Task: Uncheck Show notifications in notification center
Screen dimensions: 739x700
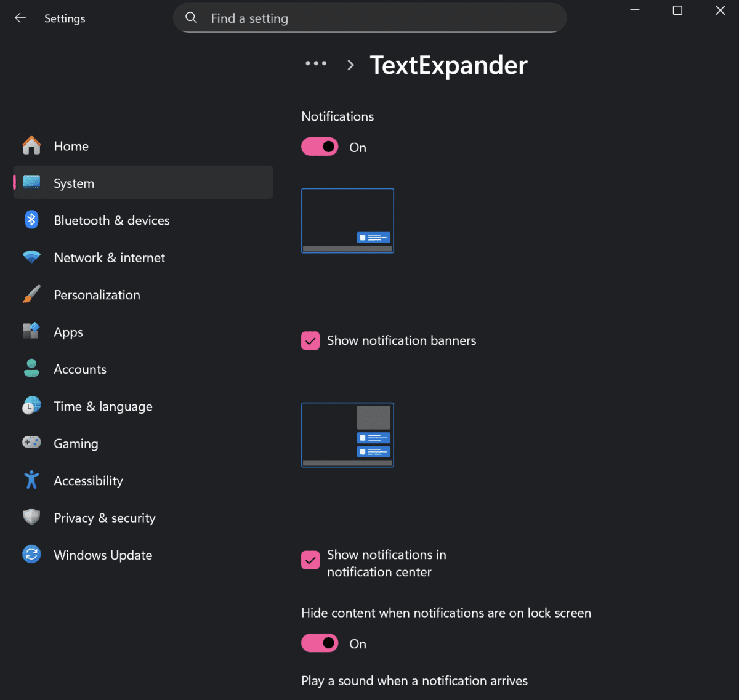Action: (x=310, y=560)
